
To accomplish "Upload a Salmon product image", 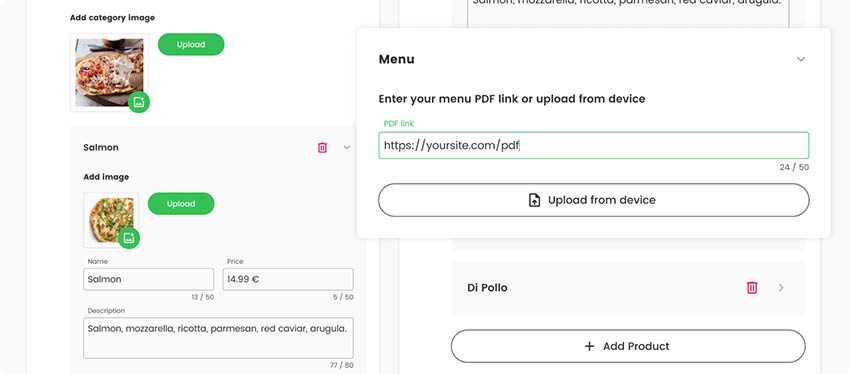I will pyautogui.click(x=181, y=204).
